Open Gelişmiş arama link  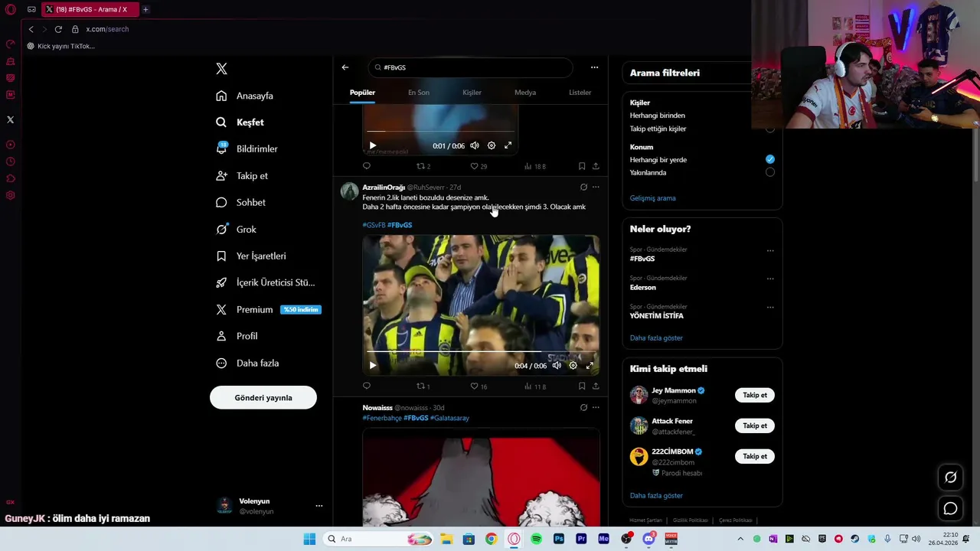point(652,198)
